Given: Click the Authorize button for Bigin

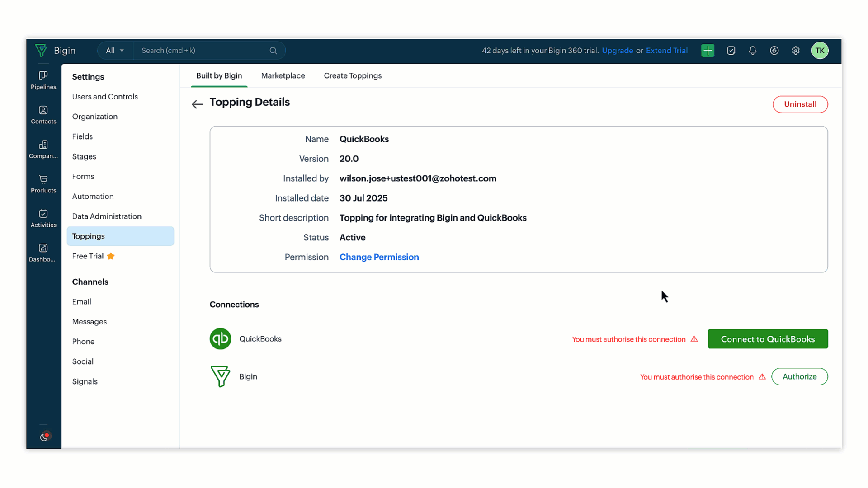Looking at the screenshot, I should [799, 376].
